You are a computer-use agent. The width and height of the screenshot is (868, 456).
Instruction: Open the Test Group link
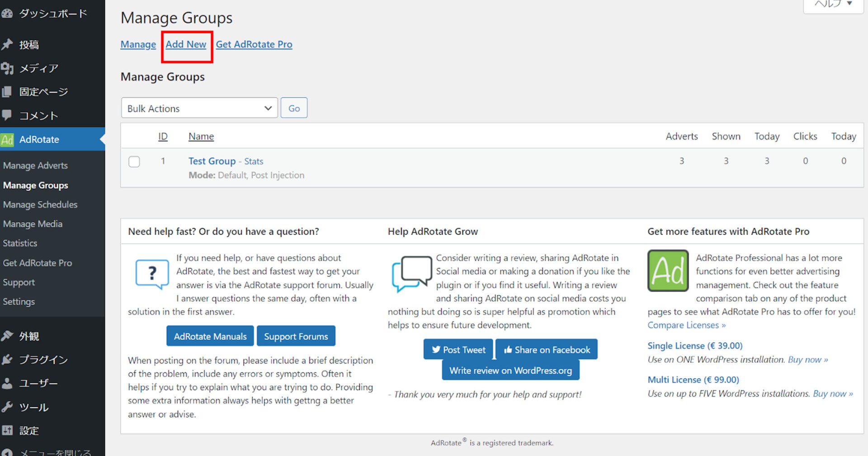[212, 161]
